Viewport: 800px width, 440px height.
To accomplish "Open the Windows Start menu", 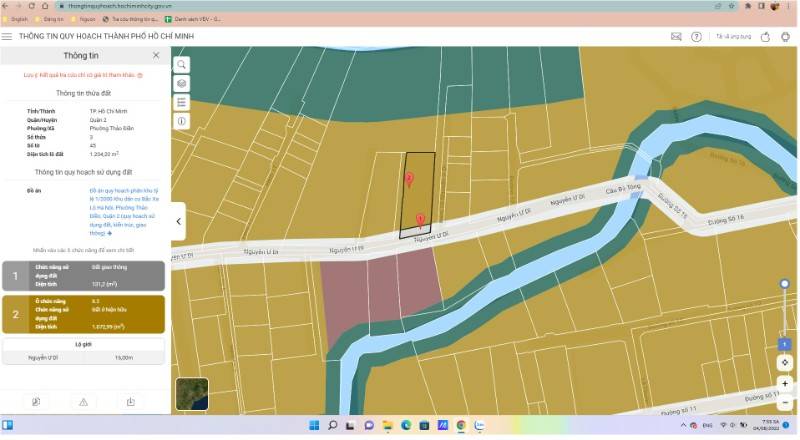I will coord(314,426).
